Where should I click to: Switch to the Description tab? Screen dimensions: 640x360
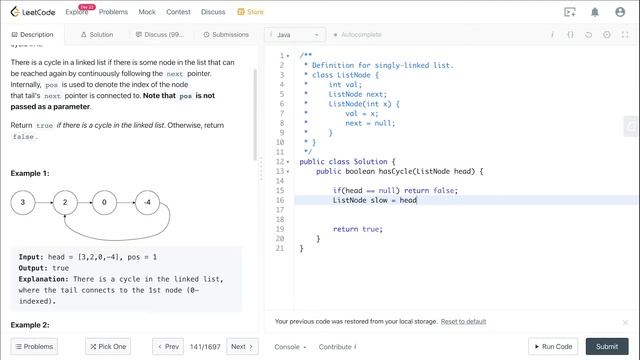click(32, 35)
